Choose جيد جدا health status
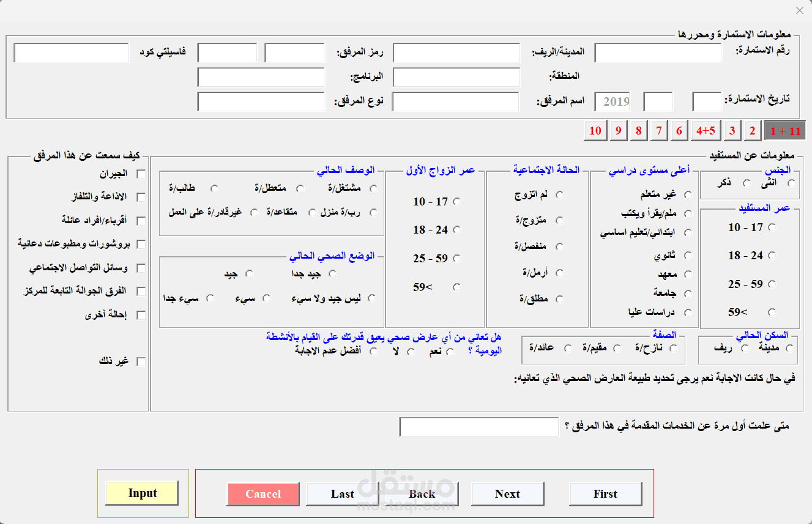Viewport: 812px width, 524px height. point(333,274)
